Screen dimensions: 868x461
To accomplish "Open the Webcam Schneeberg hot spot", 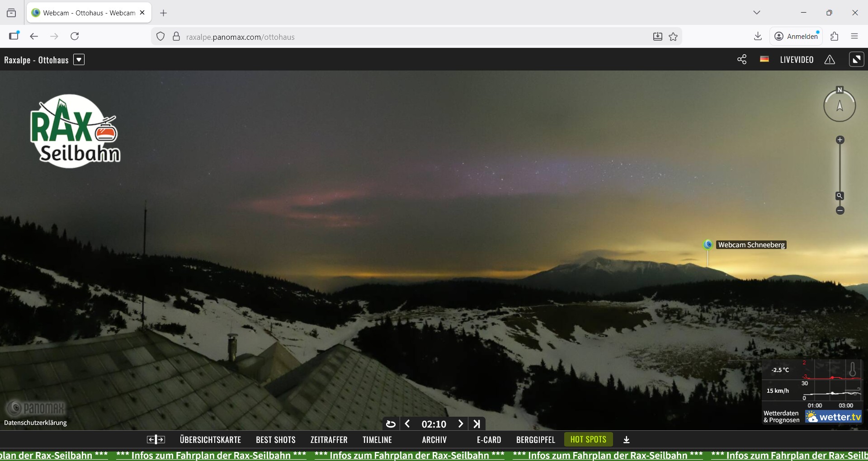I will (x=751, y=245).
